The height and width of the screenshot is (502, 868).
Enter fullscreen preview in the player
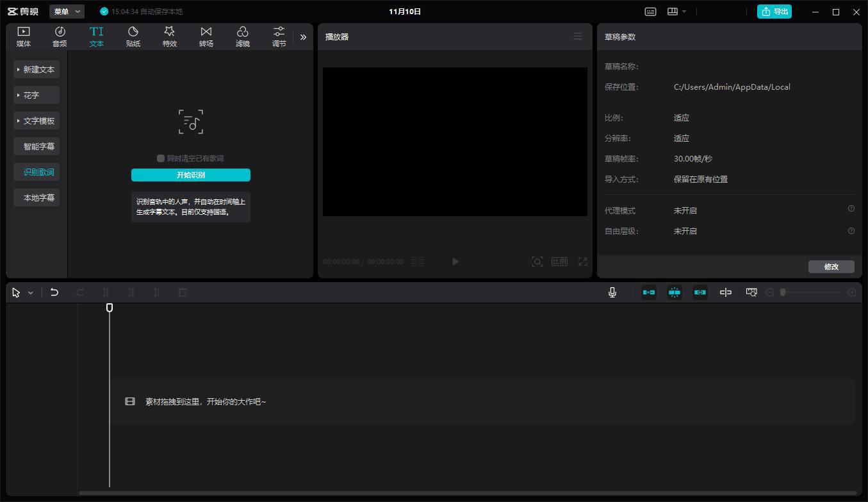(583, 262)
